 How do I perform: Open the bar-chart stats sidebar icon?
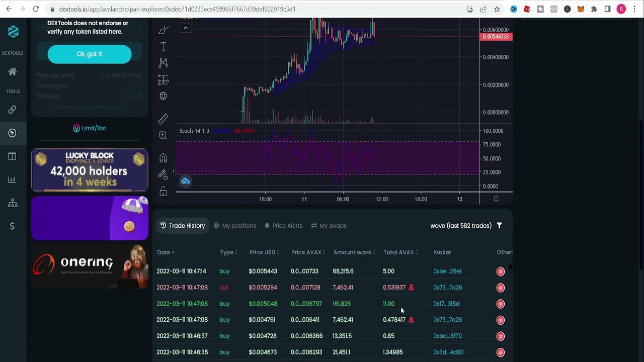pos(12,179)
